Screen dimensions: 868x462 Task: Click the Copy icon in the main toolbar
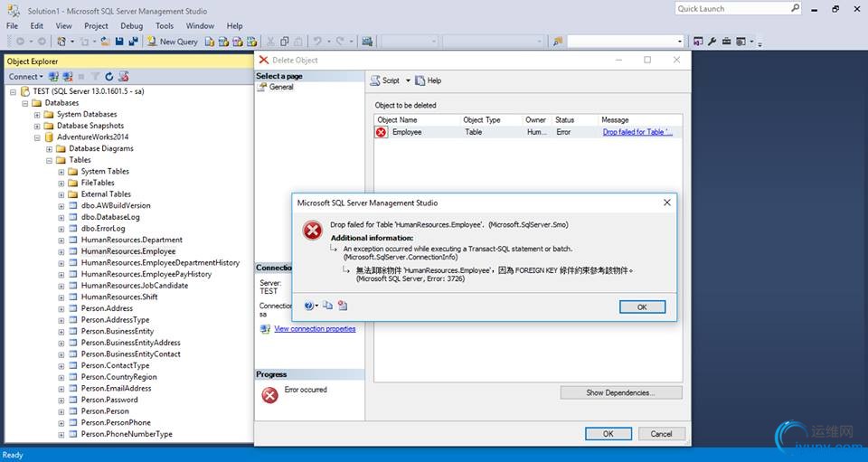(x=285, y=42)
